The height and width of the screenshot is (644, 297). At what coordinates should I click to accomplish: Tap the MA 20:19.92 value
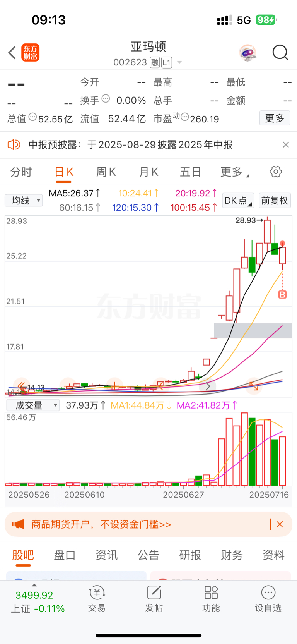tap(196, 193)
